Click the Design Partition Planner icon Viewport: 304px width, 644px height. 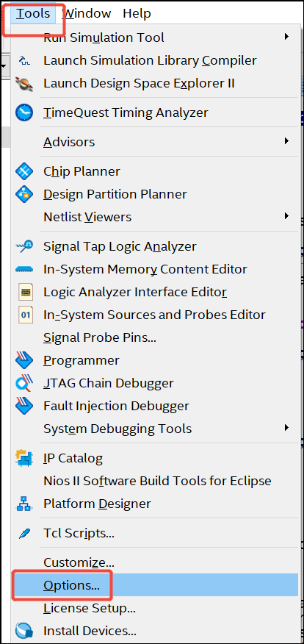coord(24,194)
